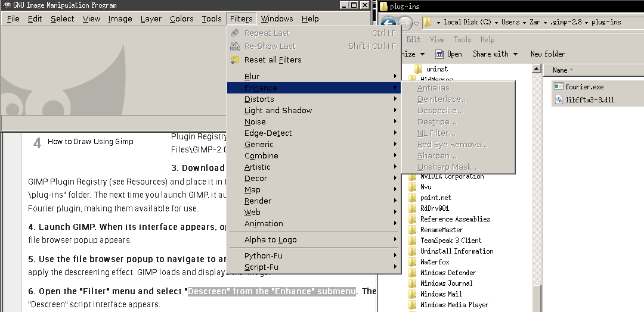
Task: Click the Windows Defender folder icon
Action: (413, 273)
